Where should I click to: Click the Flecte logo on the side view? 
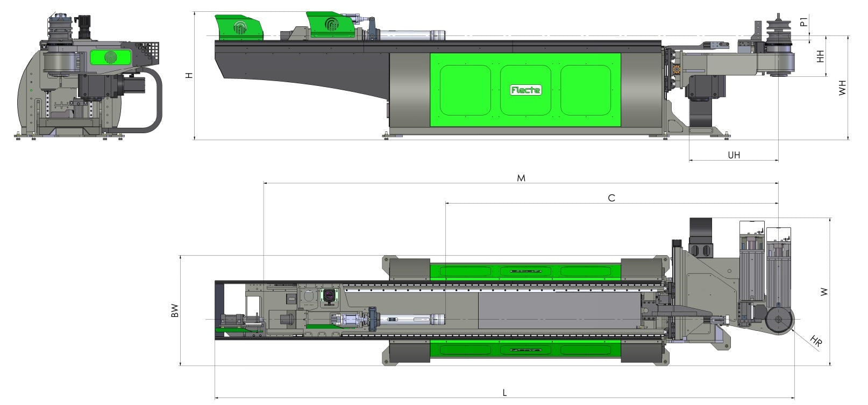525,90
